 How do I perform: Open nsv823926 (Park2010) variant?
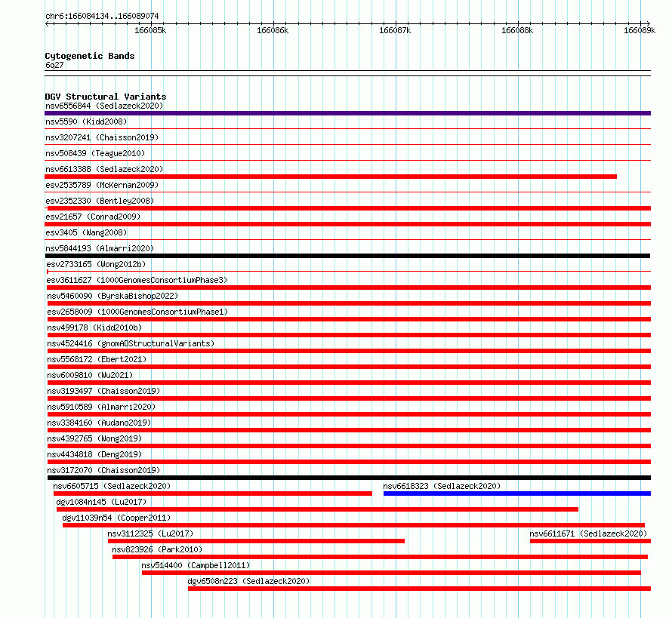(x=157, y=549)
